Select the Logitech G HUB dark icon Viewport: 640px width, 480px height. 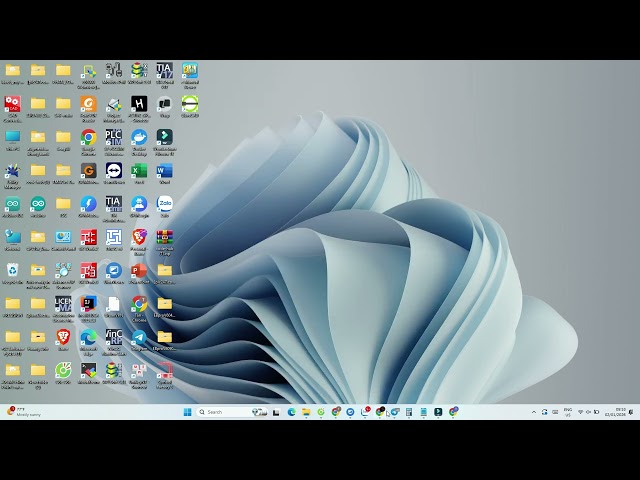(x=89, y=171)
